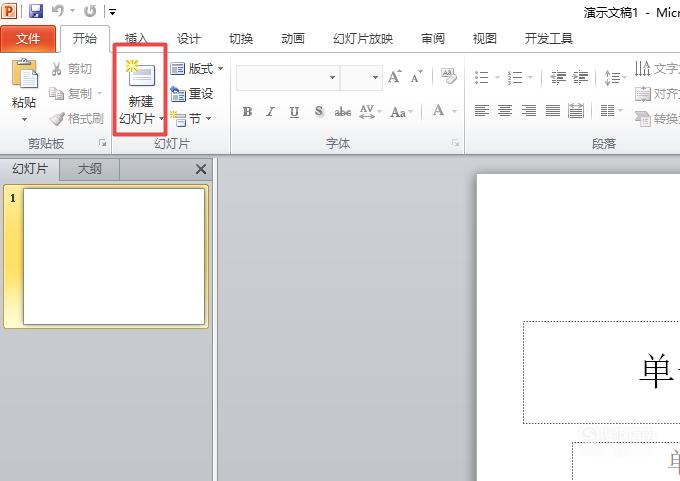
Task: Open the Copy (复制) dropdown arrow
Action: 99,93
